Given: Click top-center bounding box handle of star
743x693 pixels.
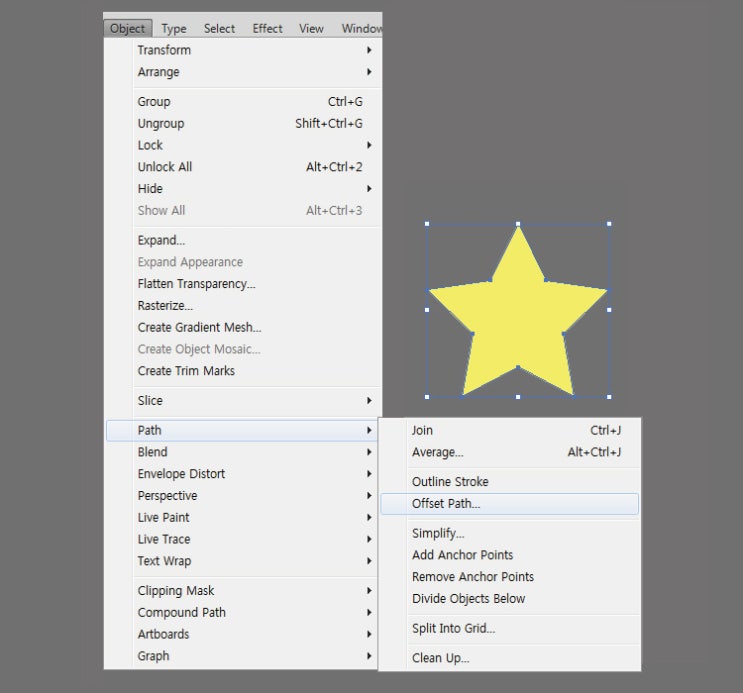Looking at the screenshot, I should point(518,224).
